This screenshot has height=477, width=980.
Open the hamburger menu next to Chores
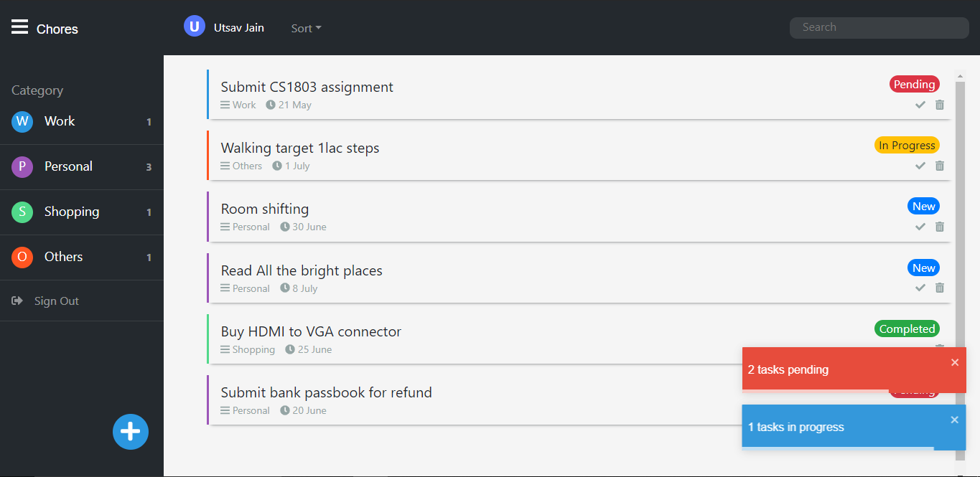19,27
